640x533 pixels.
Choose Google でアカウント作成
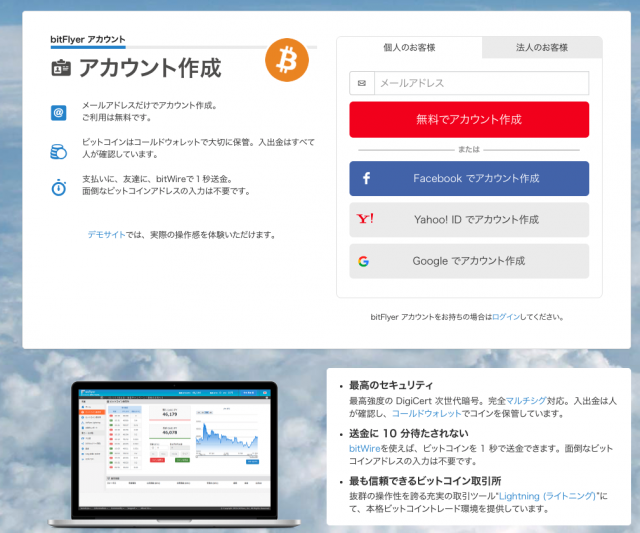469,261
